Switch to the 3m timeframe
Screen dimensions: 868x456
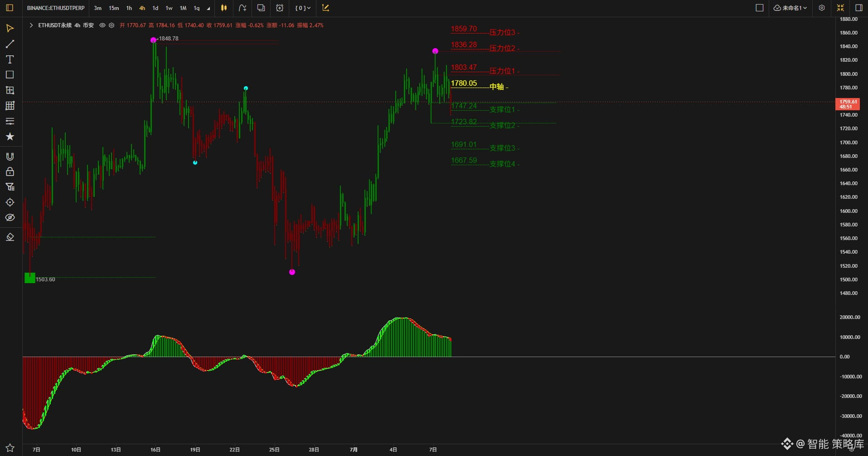(97, 8)
